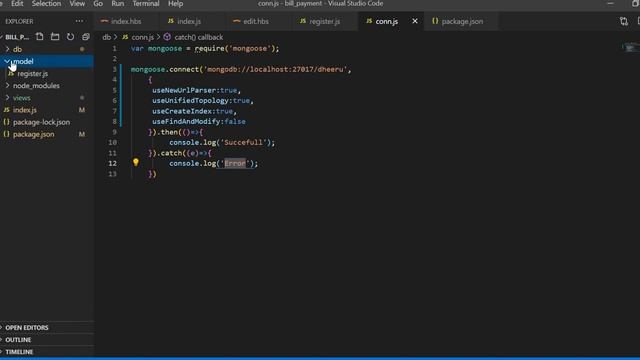The image size is (640, 360).
Task: Open the Edit menu
Action: [x=17, y=4]
